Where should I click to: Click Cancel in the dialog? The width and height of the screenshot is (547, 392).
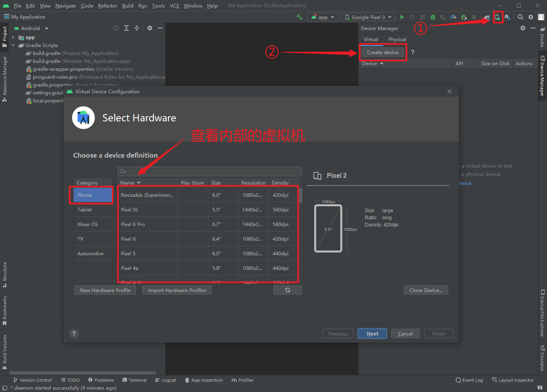click(406, 334)
